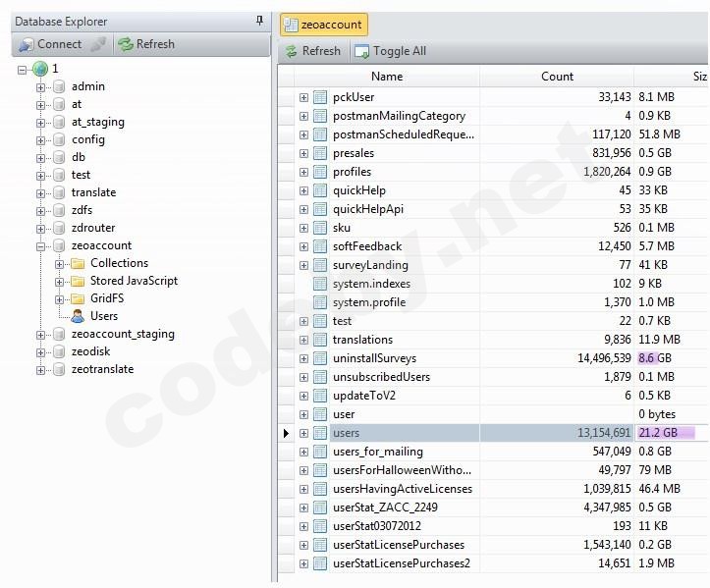This screenshot has height=588, width=710.
Task: Click the 13,154,691 count in users row
Action: pos(604,433)
